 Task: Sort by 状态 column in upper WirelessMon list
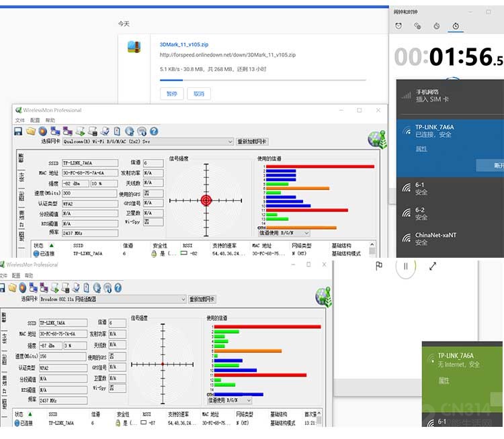(x=38, y=246)
